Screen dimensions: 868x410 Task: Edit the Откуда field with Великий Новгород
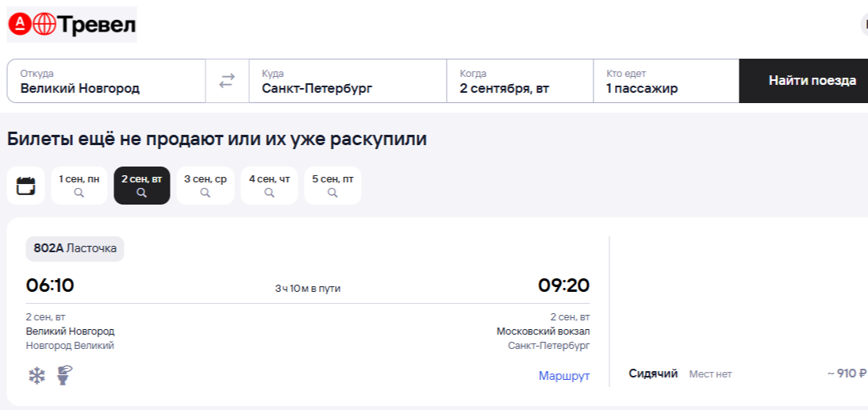pos(106,81)
